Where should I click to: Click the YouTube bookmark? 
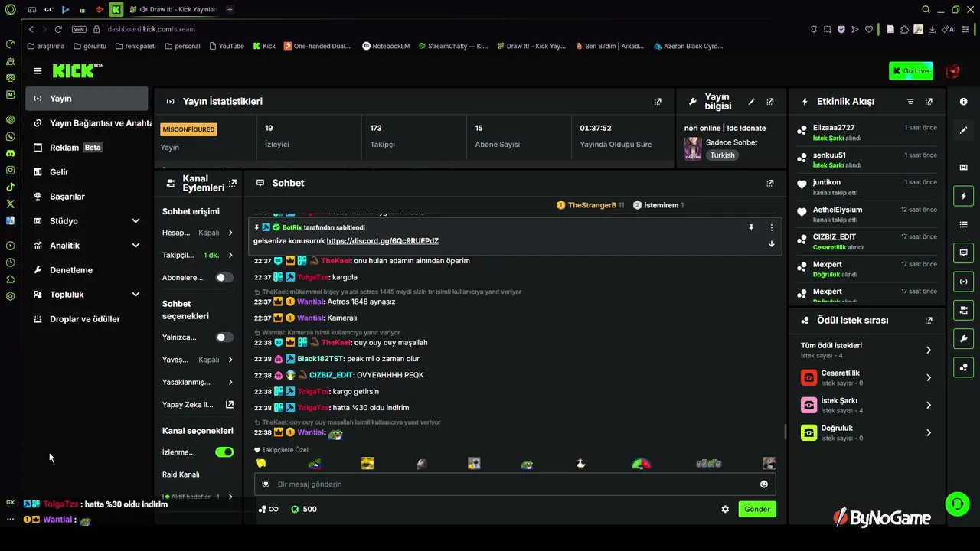(x=226, y=46)
